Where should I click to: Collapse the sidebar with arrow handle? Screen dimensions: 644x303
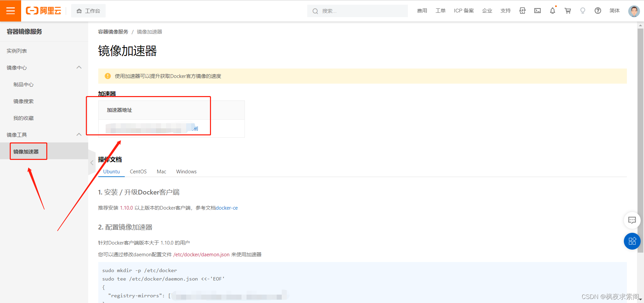tap(92, 163)
